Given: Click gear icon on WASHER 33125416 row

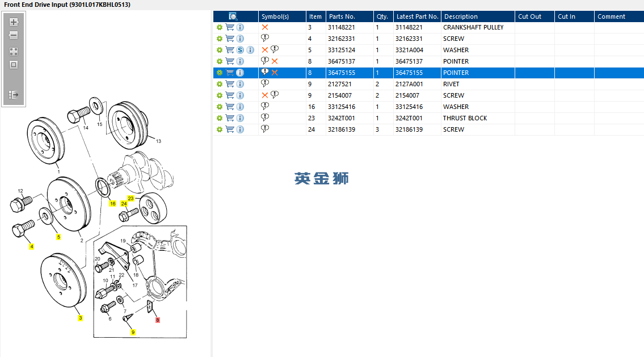Looking at the screenshot, I should [x=220, y=107].
